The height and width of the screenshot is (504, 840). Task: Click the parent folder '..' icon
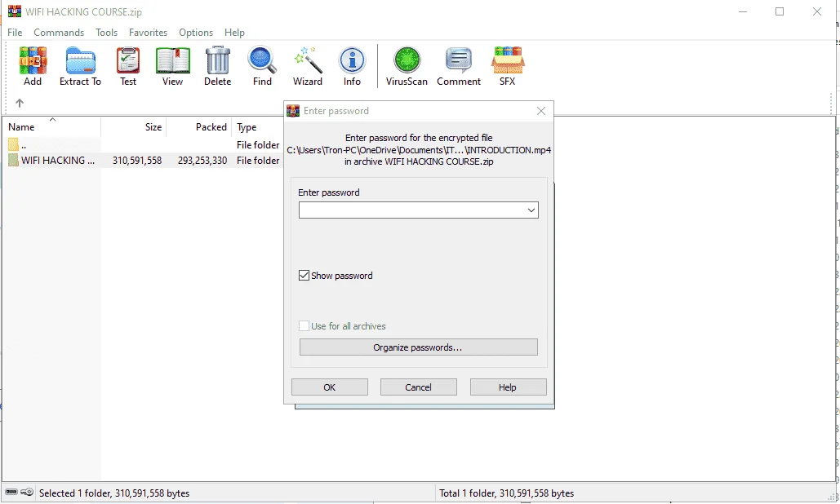13,144
